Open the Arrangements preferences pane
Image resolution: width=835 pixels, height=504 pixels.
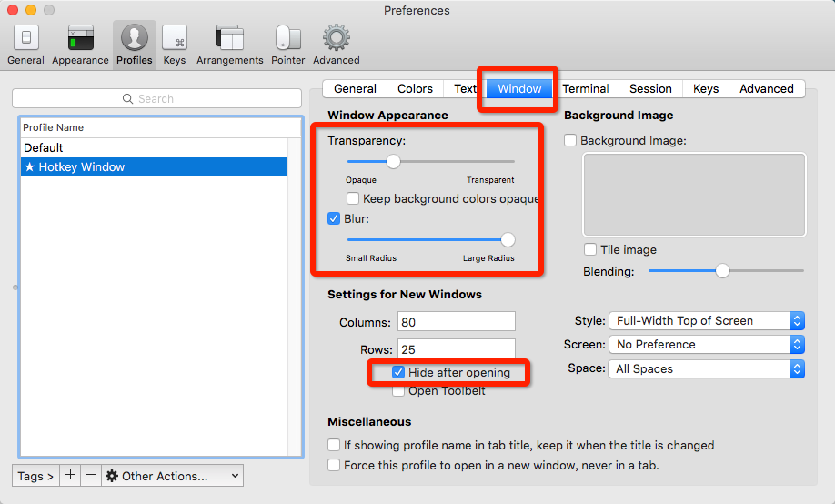pyautogui.click(x=229, y=44)
